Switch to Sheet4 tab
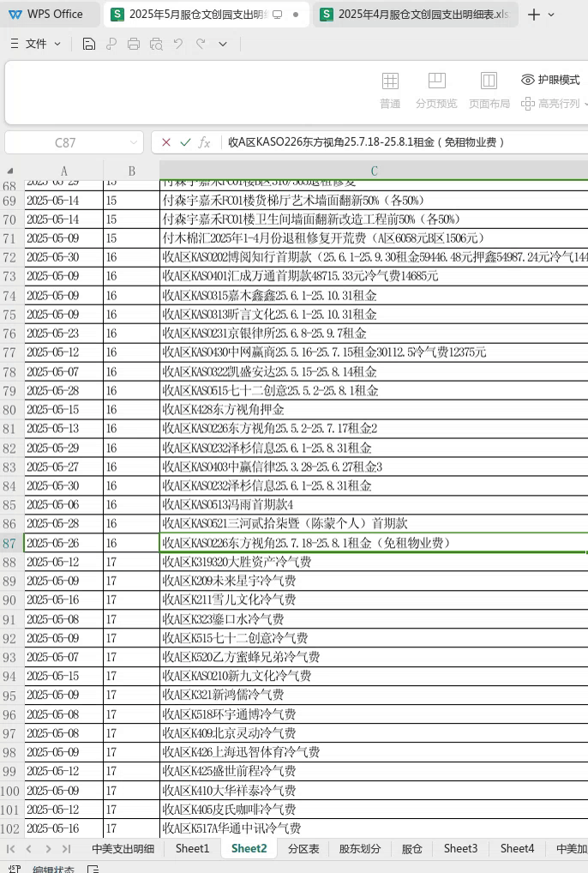 click(x=517, y=848)
